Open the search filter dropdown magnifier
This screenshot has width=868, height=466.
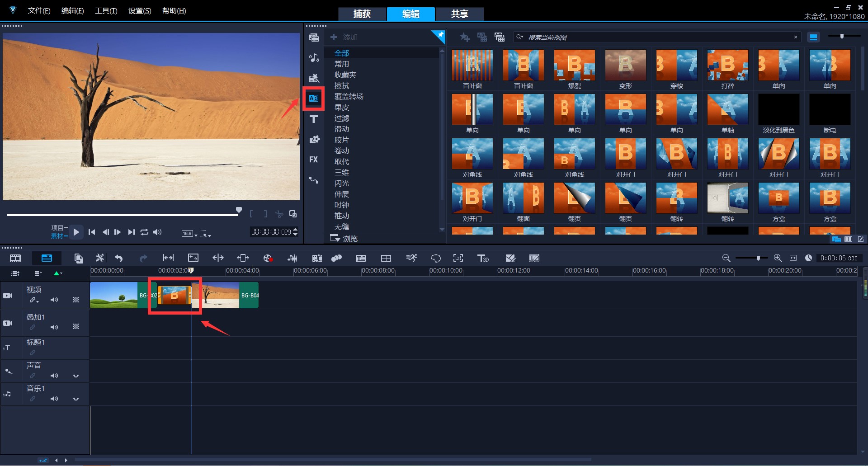pyautogui.click(x=520, y=37)
